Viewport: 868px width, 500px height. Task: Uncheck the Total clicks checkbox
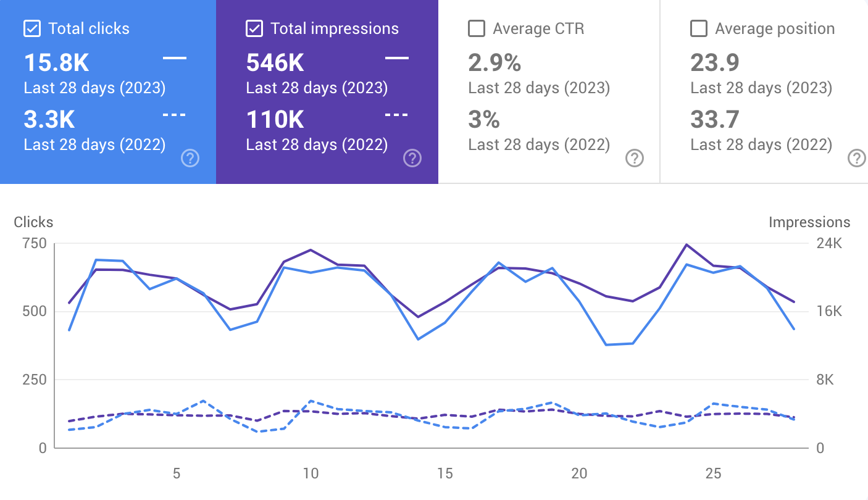(31, 28)
